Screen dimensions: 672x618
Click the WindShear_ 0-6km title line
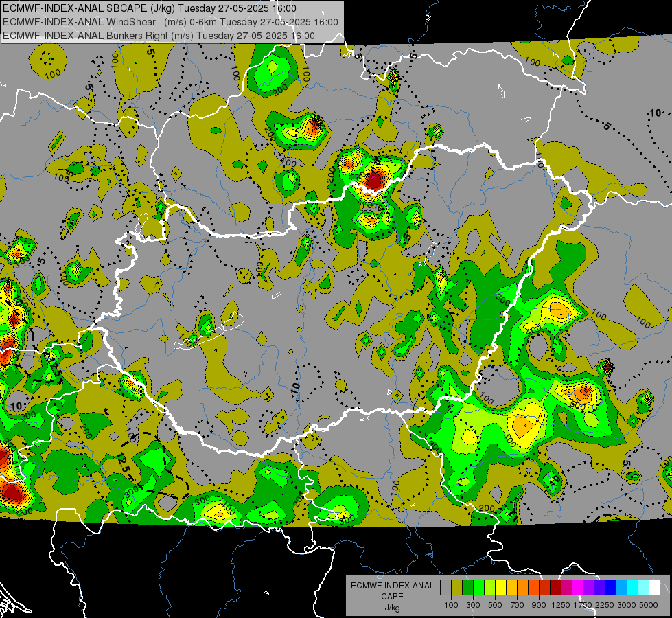coord(170,22)
